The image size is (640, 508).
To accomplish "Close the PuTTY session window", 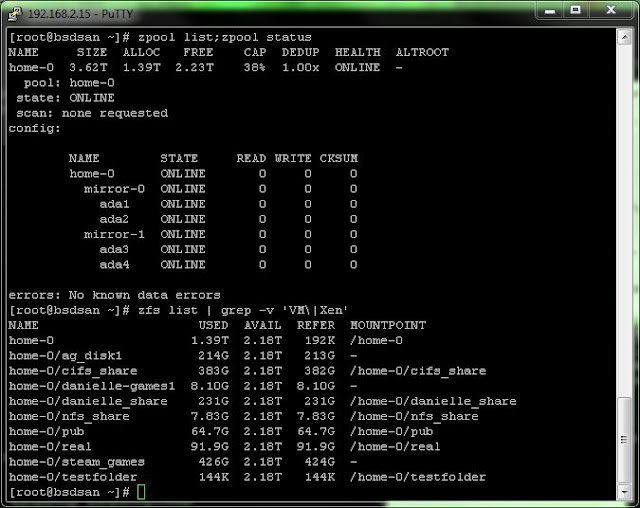I will [610, 10].
